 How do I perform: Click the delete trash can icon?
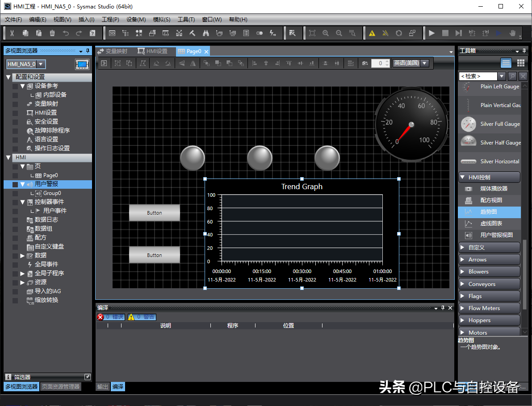coord(52,33)
